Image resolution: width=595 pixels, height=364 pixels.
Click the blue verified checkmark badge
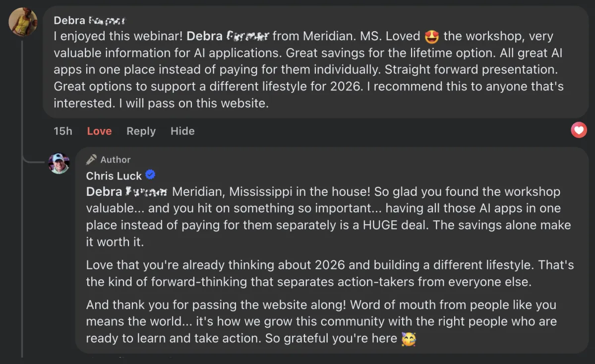[150, 175]
